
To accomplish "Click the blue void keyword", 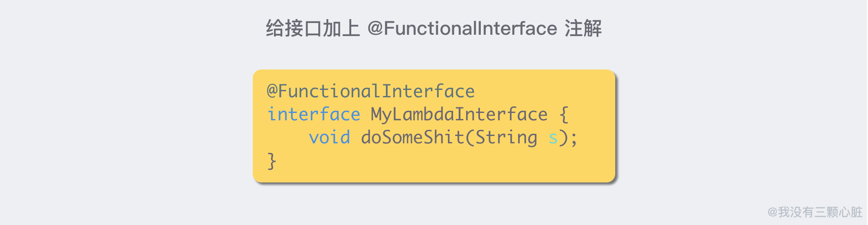I will tap(329, 138).
